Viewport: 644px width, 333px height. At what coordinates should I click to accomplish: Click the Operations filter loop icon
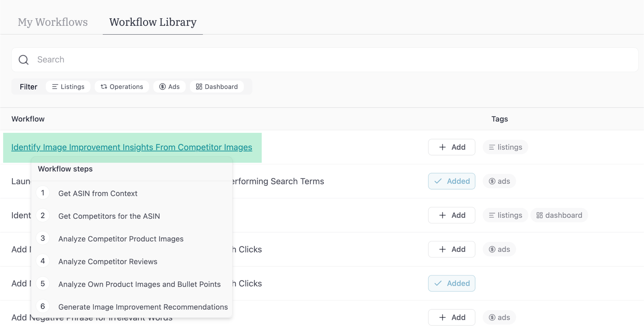(x=103, y=87)
